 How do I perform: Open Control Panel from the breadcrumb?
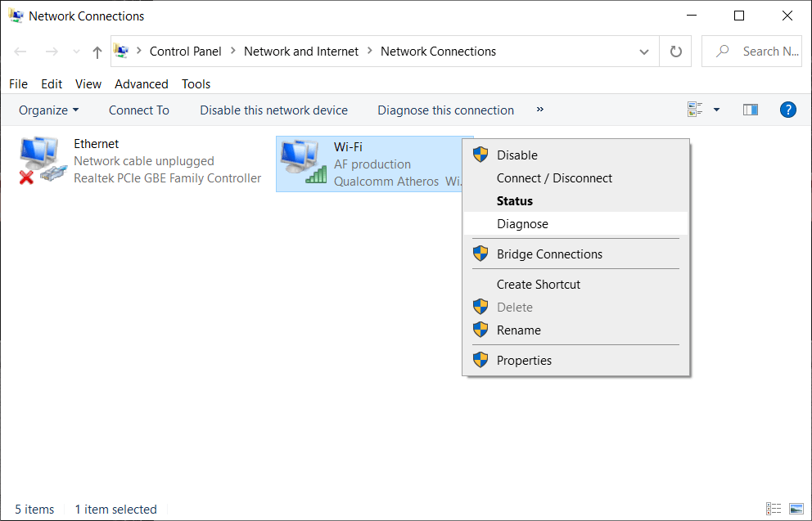[x=185, y=51]
